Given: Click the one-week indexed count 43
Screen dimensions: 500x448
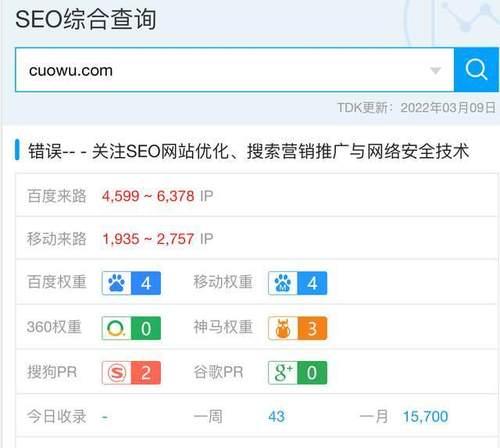Looking at the screenshot, I should click(276, 417).
